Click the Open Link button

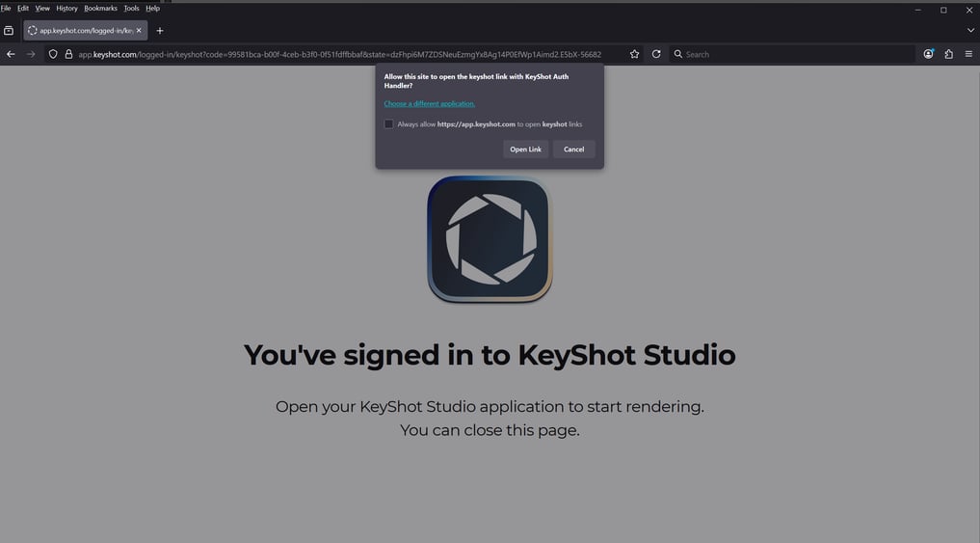(x=525, y=149)
